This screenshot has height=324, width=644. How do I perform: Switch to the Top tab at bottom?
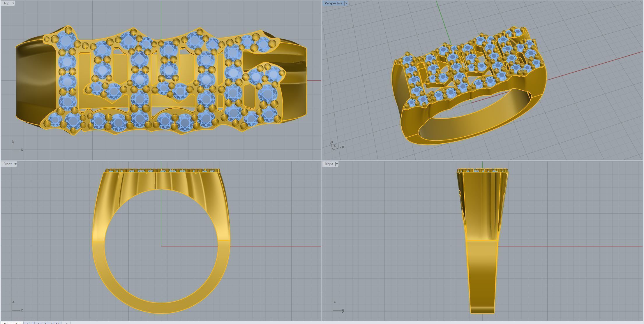pyautogui.click(x=29, y=323)
